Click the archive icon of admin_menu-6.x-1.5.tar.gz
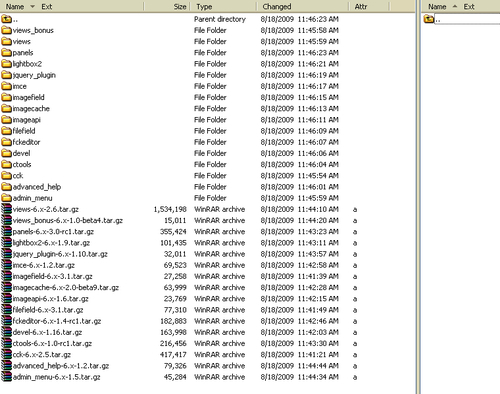The width and height of the screenshot is (500, 394). pyautogui.click(x=6, y=377)
